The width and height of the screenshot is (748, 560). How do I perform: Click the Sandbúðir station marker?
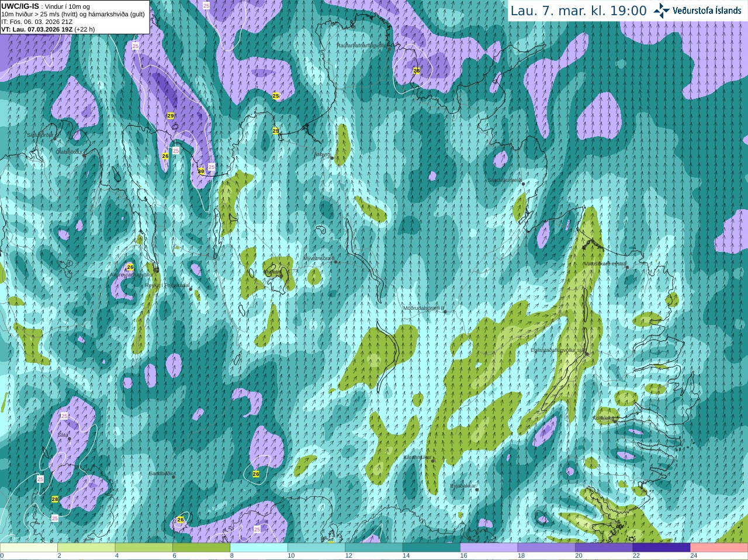coord(174,476)
